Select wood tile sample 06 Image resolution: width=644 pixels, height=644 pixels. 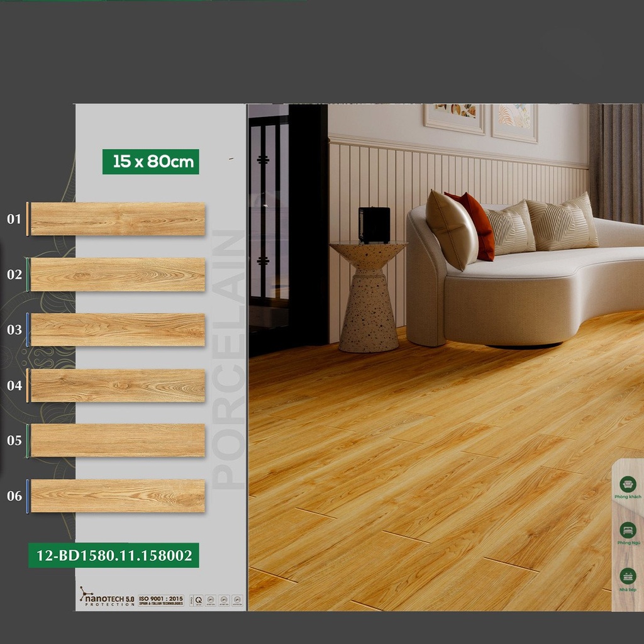click(x=118, y=496)
